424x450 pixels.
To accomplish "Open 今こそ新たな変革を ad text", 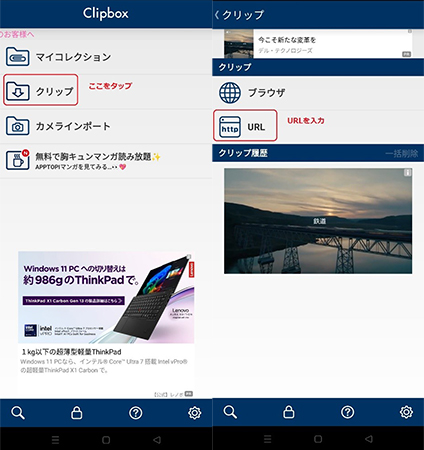I will (287, 40).
